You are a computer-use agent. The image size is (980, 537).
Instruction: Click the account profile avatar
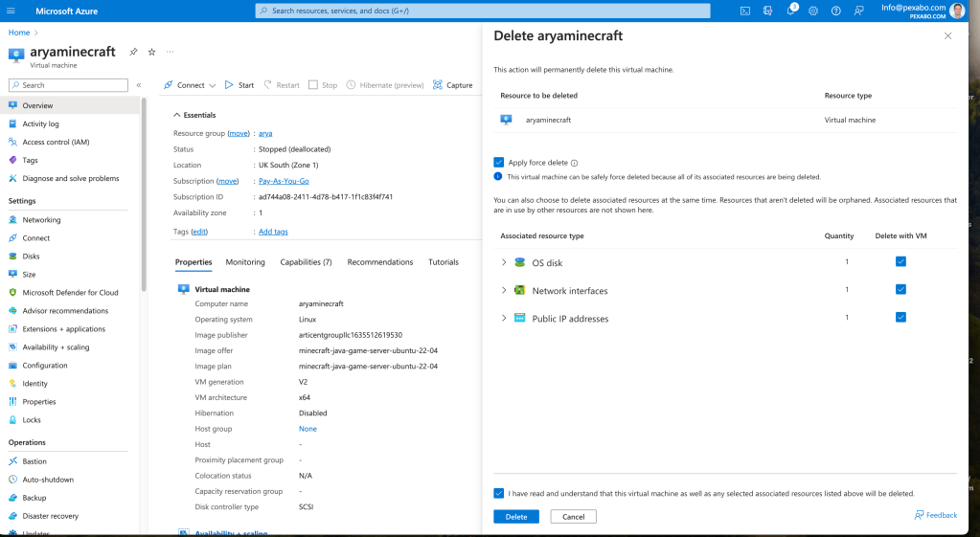point(956,11)
